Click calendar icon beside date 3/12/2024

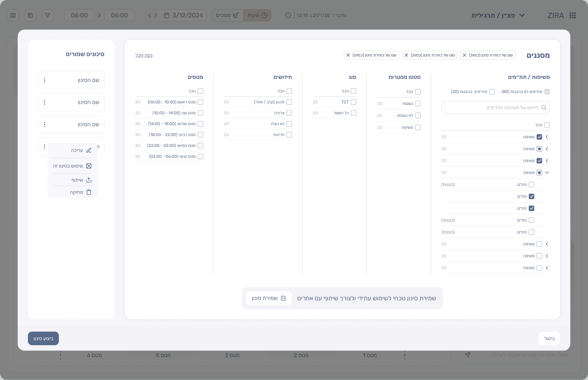pyautogui.click(x=167, y=15)
